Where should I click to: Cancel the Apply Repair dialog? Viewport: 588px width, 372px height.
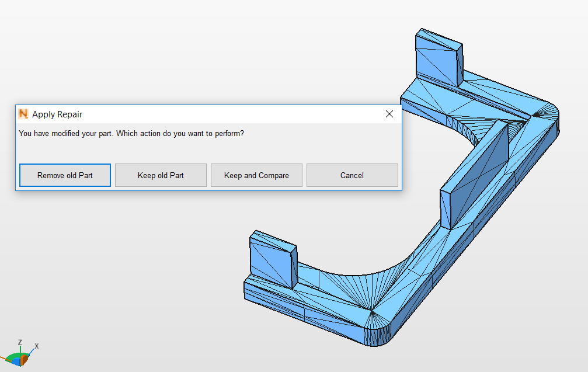pyautogui.click(x=352, y=175)
